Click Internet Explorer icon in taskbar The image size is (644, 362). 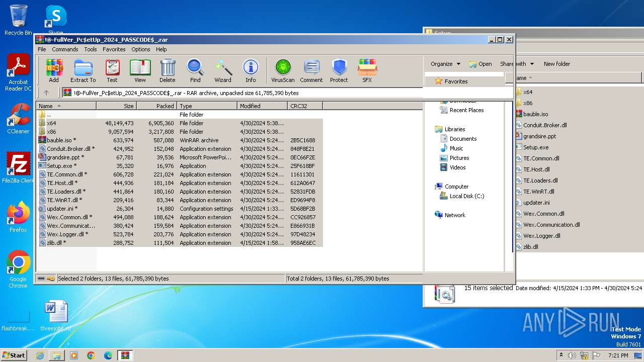[x=40, y=355]
